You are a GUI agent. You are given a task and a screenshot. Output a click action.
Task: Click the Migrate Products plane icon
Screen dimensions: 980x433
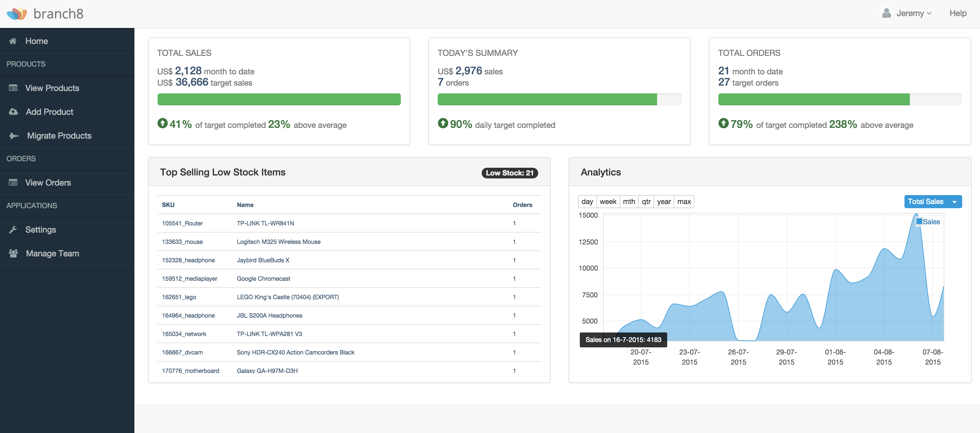pyautogui.click(x=14, y=136)
